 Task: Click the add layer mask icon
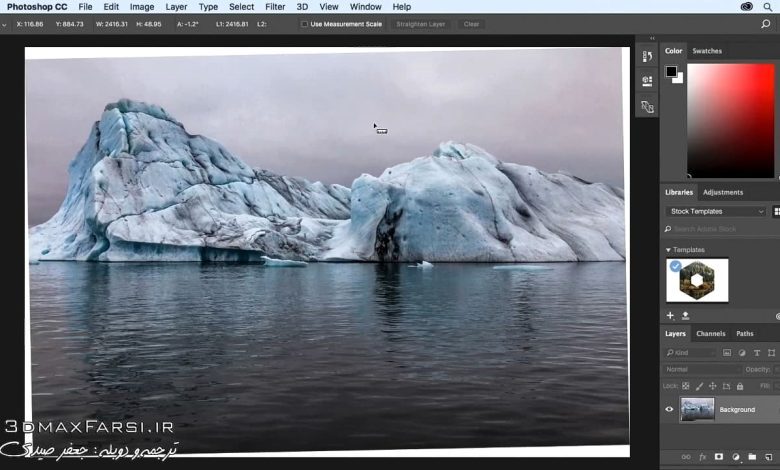point(718,456)
